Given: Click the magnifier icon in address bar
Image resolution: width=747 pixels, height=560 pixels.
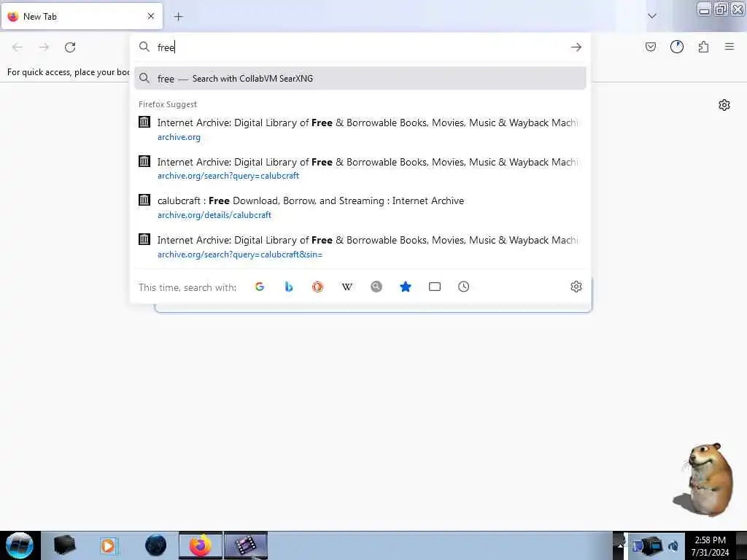Looking at the screenshot, I should [x=144, y=47].
